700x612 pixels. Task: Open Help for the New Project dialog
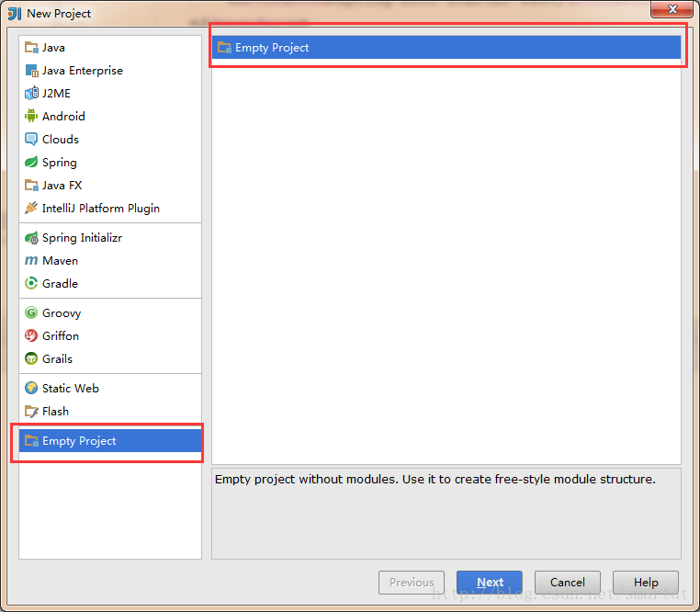646,583
